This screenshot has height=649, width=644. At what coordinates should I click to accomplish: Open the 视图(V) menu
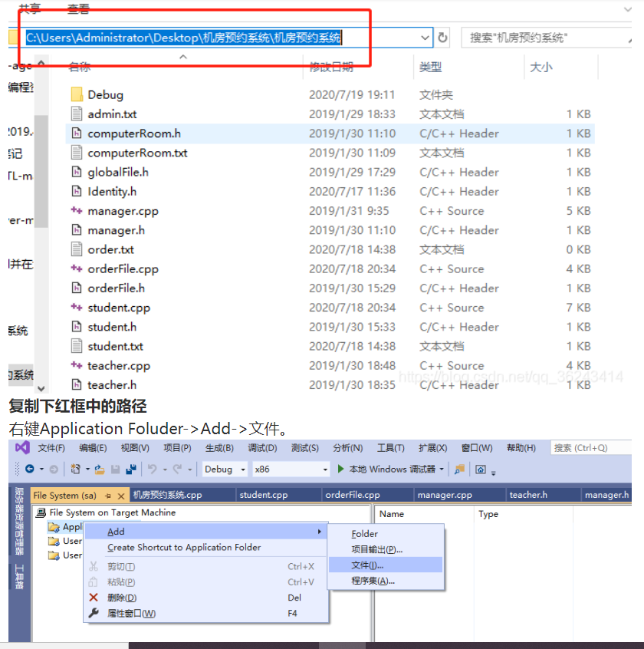pos(134,447)
